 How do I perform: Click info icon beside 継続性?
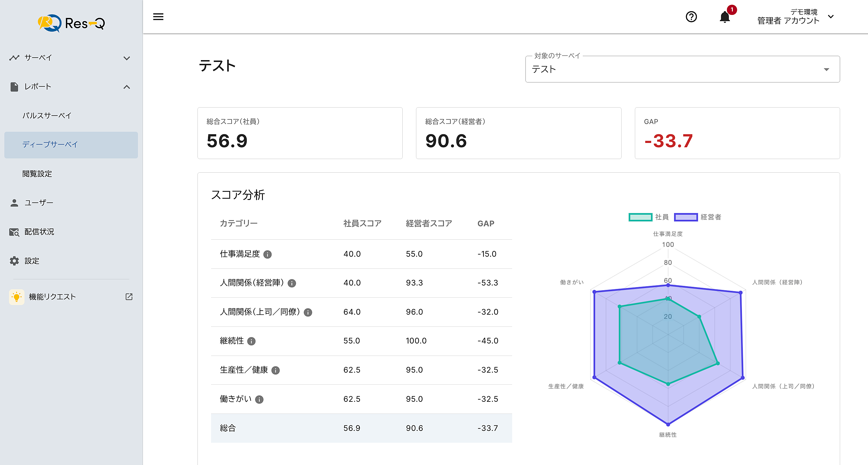(251, 341)
